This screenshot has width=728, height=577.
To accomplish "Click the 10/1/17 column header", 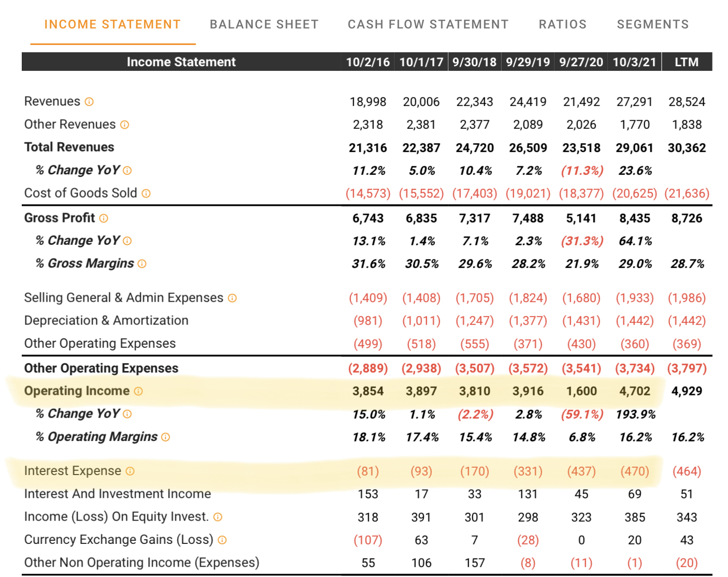I will (x=421, y=62).
